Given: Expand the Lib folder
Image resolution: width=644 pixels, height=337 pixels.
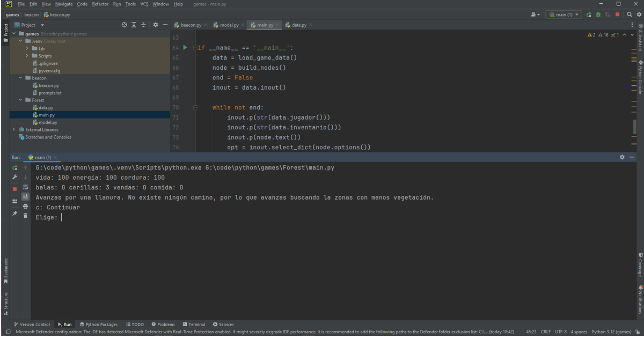Looking at the screenshot, I should coord(27,48).
